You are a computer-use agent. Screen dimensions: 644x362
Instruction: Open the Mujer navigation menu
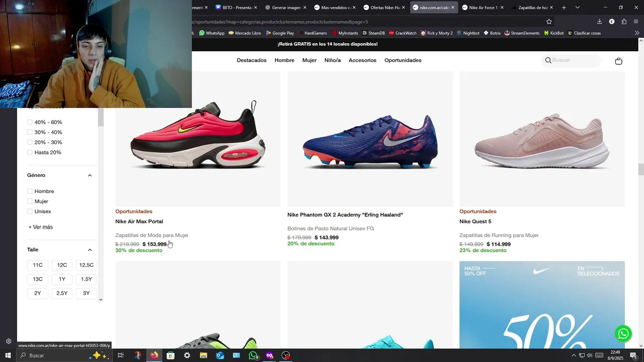pos(309,60)
